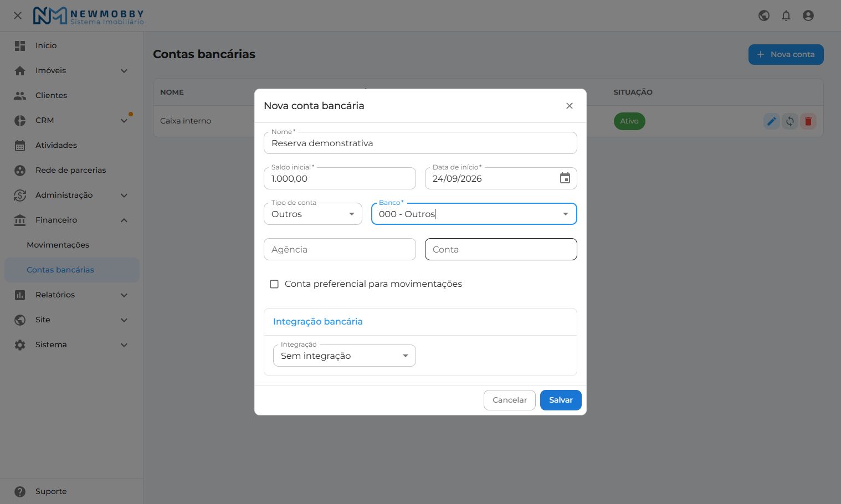
Task: Expand the Relatórios sidebar section
Action: tap(72, 295)
